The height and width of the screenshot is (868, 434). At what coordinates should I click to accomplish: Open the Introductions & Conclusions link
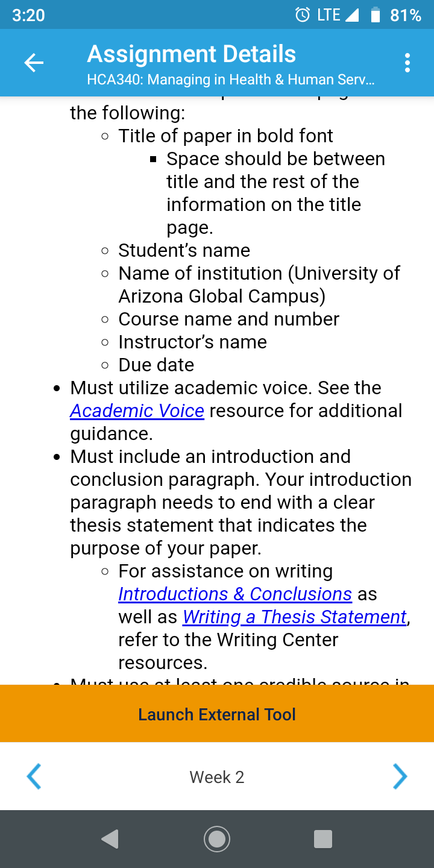click(235, 594)
